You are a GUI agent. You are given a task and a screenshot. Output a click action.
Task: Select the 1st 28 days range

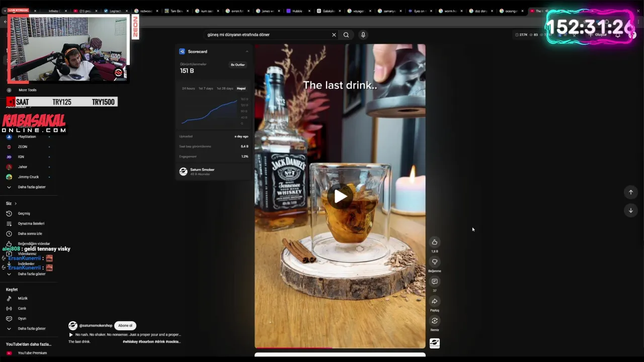click(x=225, y=88)
